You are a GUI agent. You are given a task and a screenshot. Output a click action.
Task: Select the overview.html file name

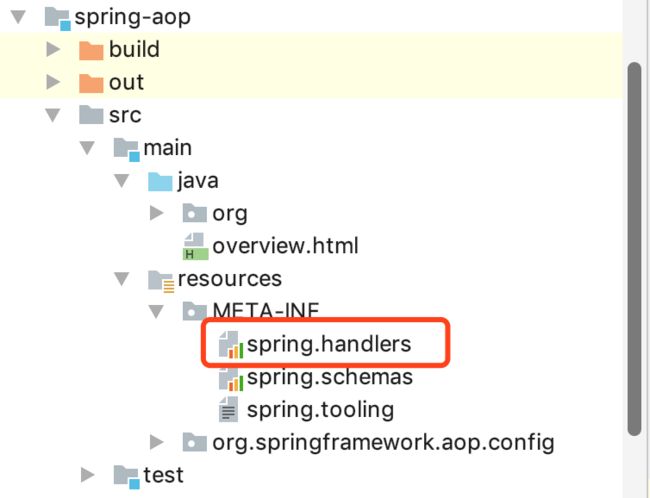[285, 246]
